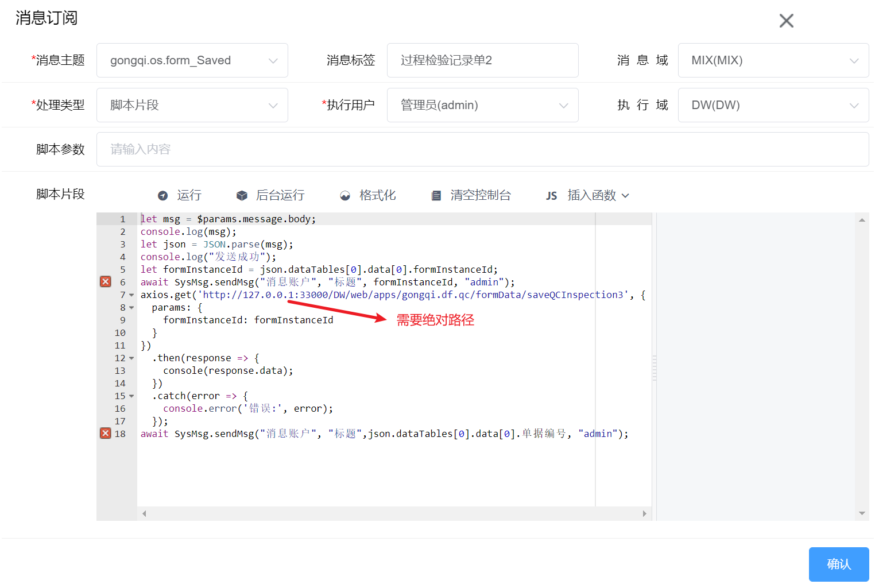Click the JS insert function icon

[551, 196]
